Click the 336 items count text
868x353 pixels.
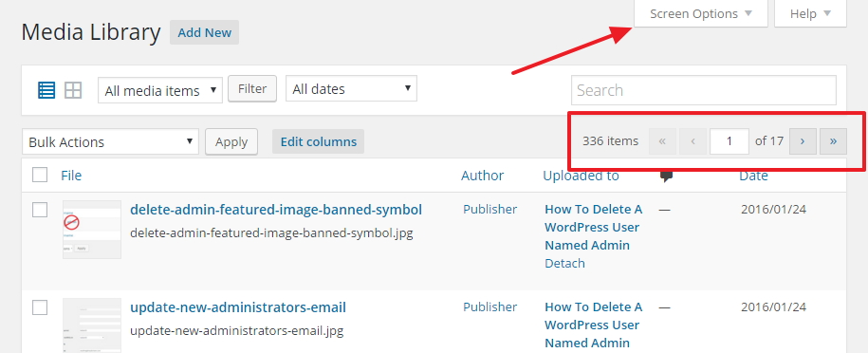click(x=610, y=140)
